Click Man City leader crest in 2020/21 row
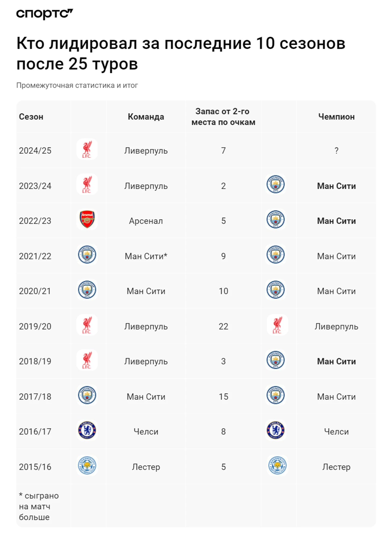Image resolution: width=392 pixels, height=535 pixels. [x=87, y=290]
